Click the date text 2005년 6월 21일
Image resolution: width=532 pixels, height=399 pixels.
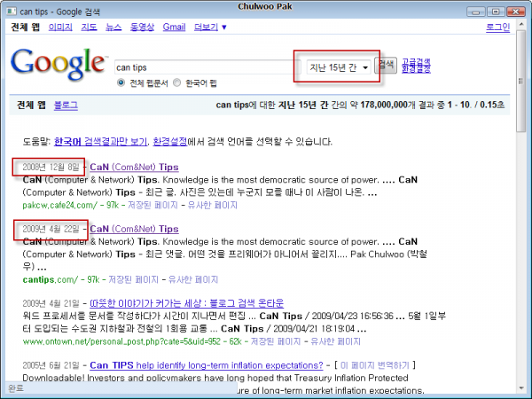(x=51, y=365)
